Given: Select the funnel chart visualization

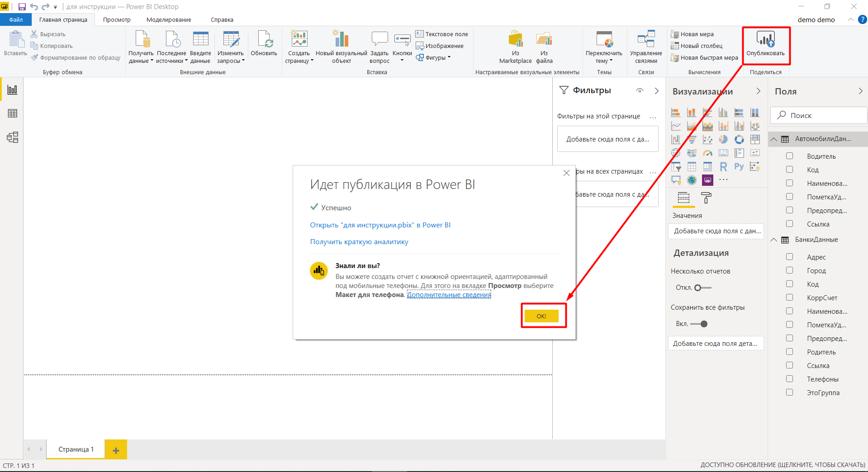Looking at the screenshot, I should tap(692, 139).
